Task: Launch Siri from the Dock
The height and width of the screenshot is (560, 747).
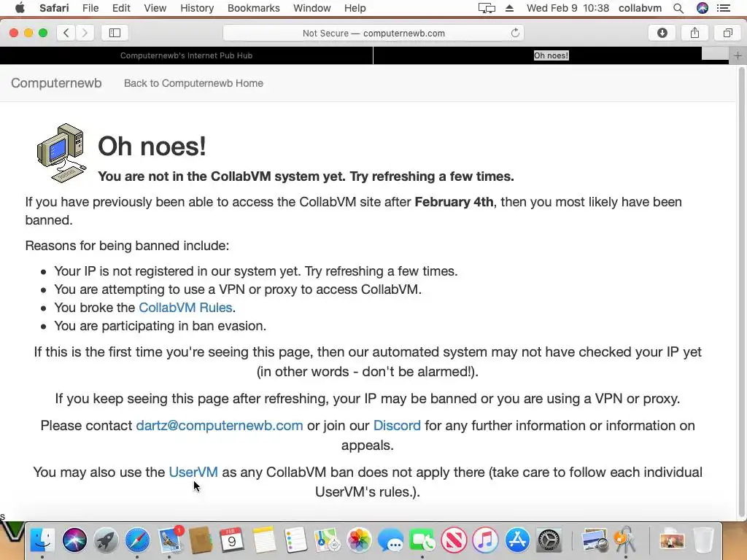Action: [74, 540]
